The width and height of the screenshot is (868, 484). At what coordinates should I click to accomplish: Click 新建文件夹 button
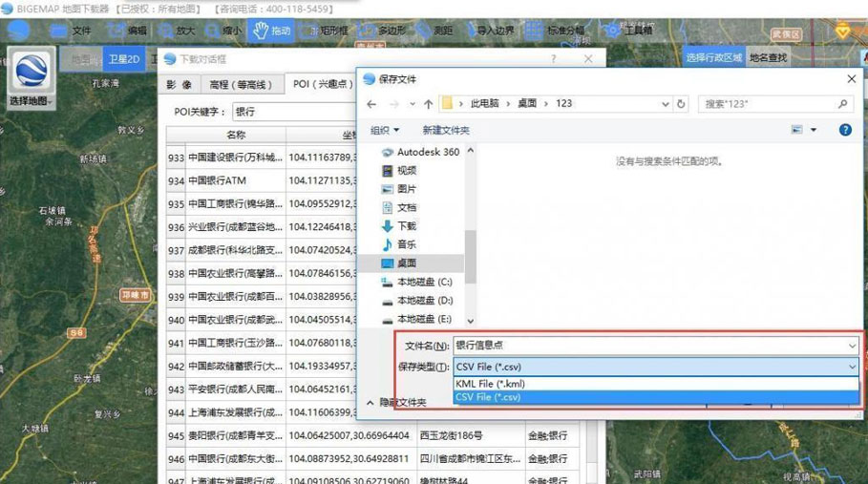446,130
